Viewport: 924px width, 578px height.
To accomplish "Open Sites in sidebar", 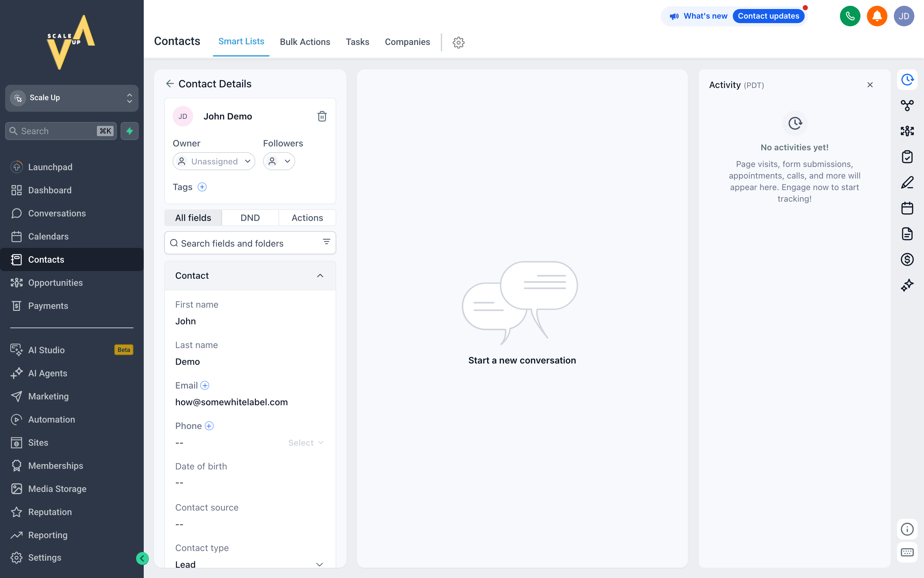I will 72,443.
